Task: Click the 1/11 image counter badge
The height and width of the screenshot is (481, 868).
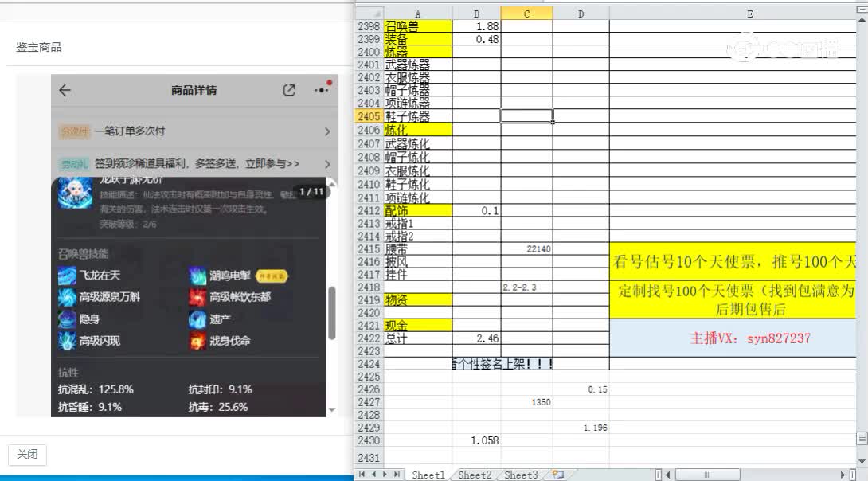Action: (x=311, y=191)
